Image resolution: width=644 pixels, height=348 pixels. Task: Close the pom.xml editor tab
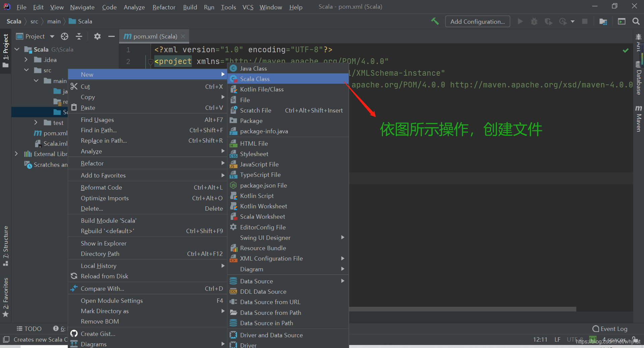[183, 36]
